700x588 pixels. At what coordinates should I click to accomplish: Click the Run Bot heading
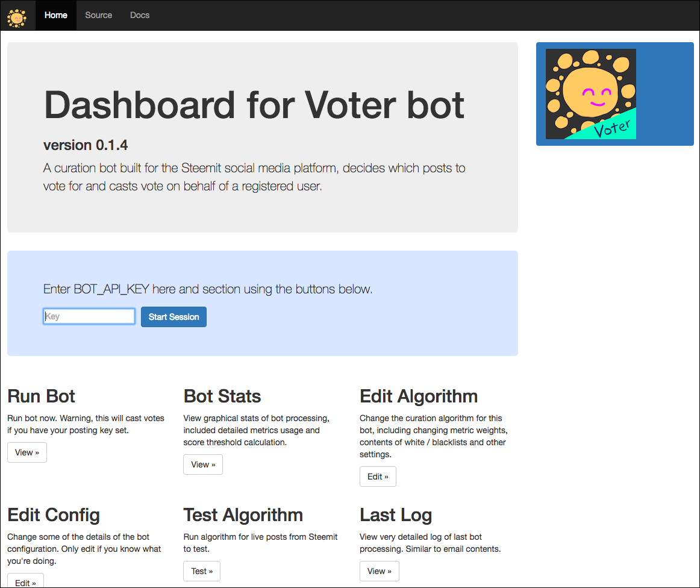42,396
